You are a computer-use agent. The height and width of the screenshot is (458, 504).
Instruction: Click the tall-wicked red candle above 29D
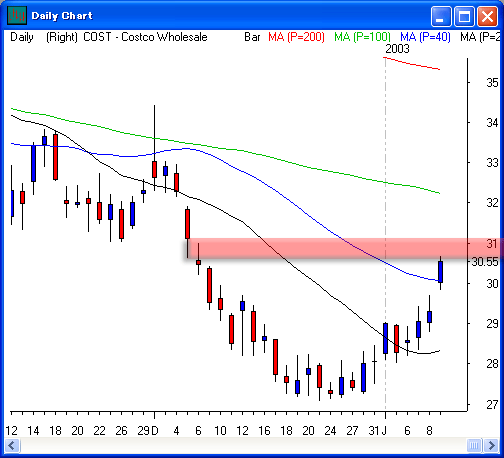pos(154,169)
